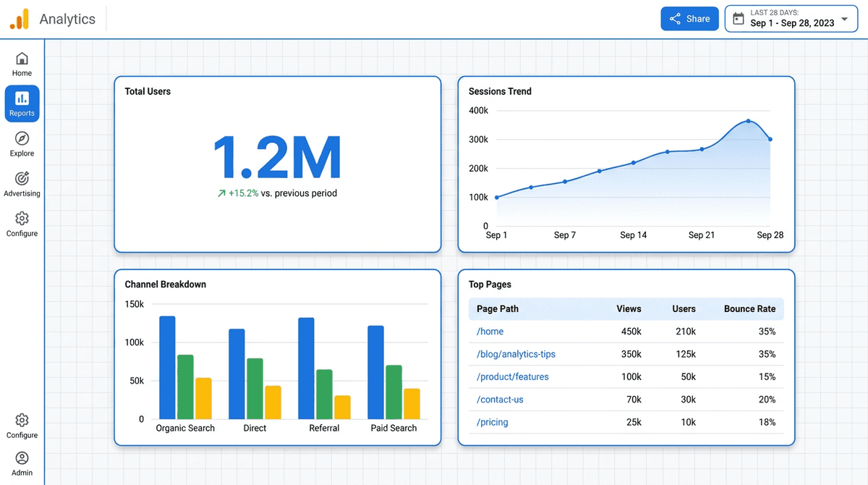
Task: Open the /contact-us page link
Action: (501, 400)
